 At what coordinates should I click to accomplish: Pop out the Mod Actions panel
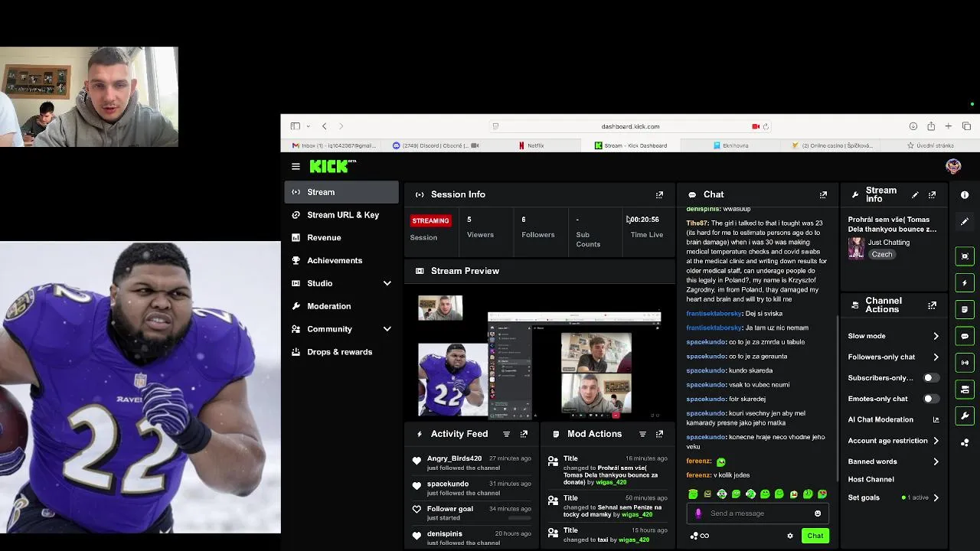click(659, 434)
